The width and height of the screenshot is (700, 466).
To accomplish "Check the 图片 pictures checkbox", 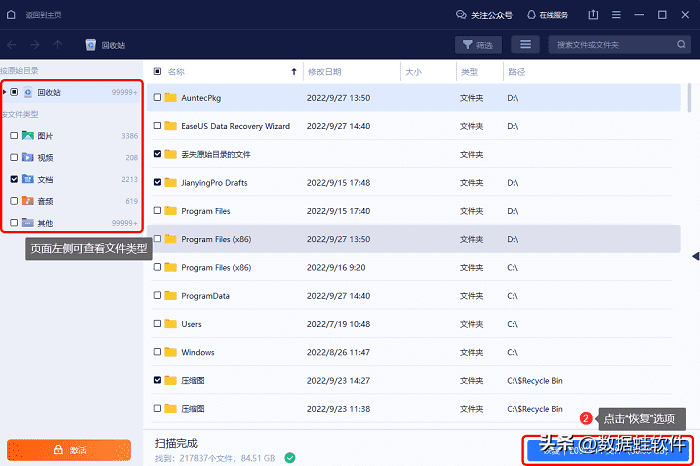I will [14, 135].
